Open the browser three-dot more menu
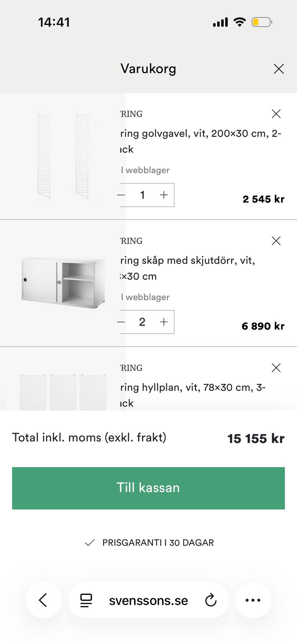Image resolution: width=297 pixels, height=644 pixels. [x=253, y=600]
